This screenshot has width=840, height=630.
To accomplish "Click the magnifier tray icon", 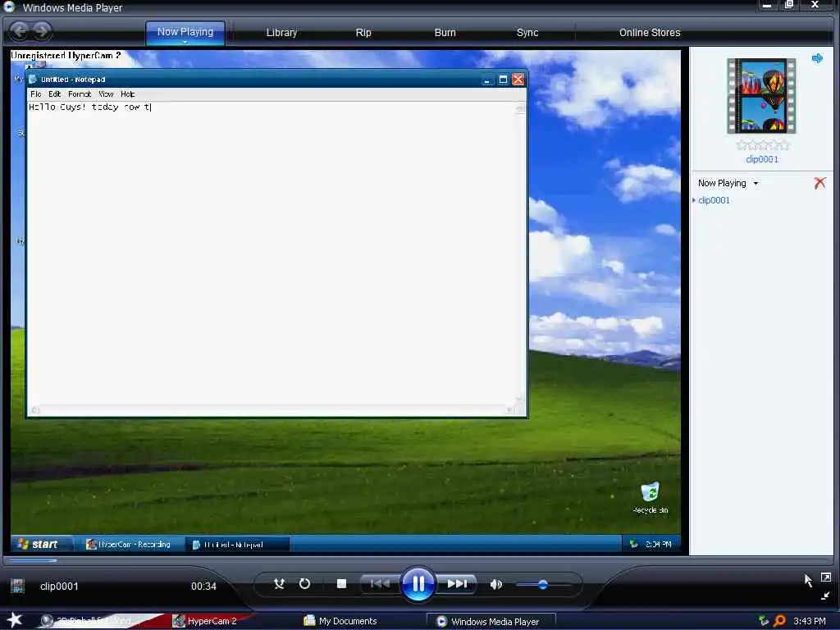I will pos(779,621).
